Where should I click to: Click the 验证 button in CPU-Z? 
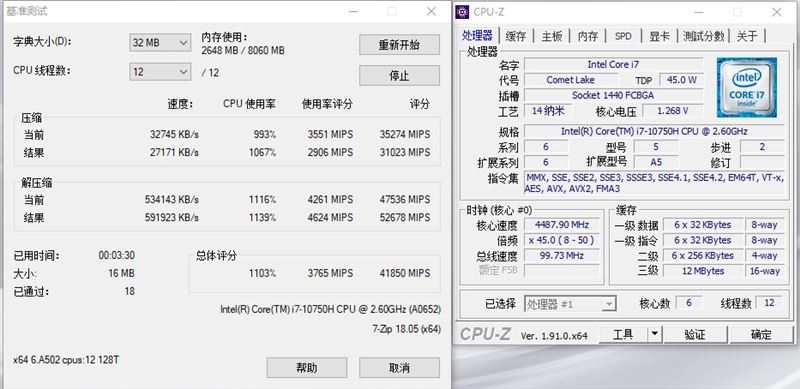click(695, 335)
